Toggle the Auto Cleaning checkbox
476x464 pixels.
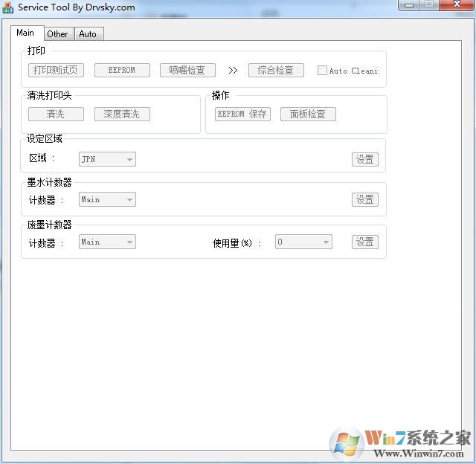coord(322,71)
